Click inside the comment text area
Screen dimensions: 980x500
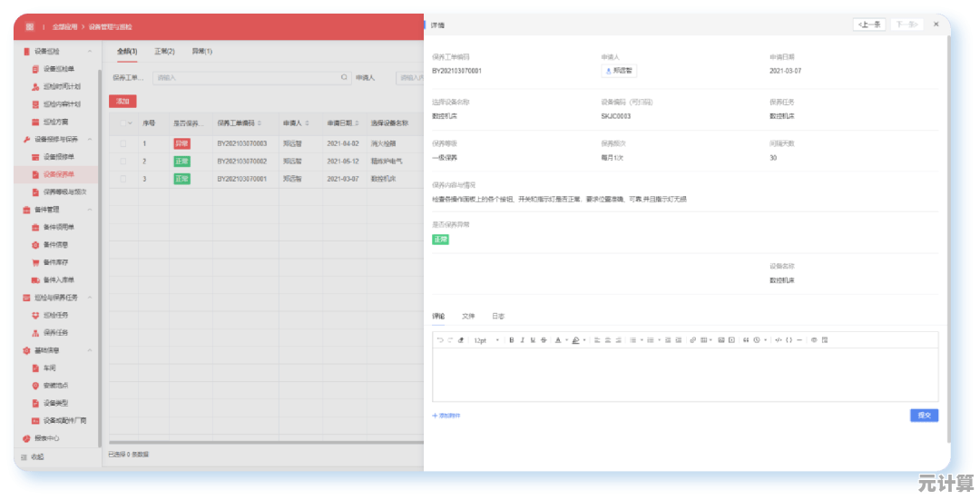pos(685,375)
